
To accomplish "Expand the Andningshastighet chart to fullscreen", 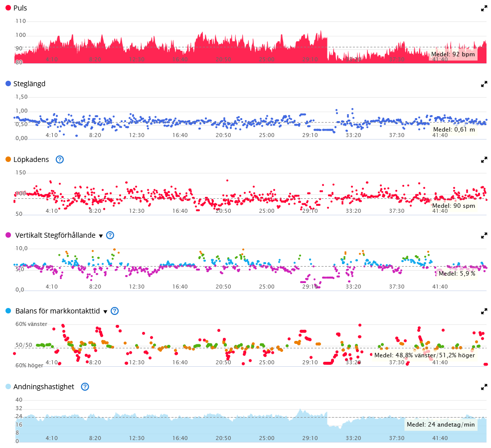I will tap(484, 387).
